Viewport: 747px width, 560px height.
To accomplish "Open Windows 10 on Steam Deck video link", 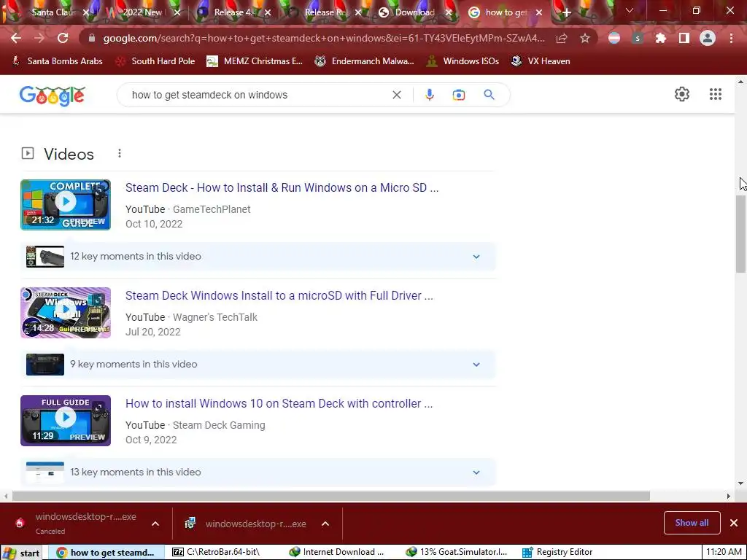I will click(279, 404).
